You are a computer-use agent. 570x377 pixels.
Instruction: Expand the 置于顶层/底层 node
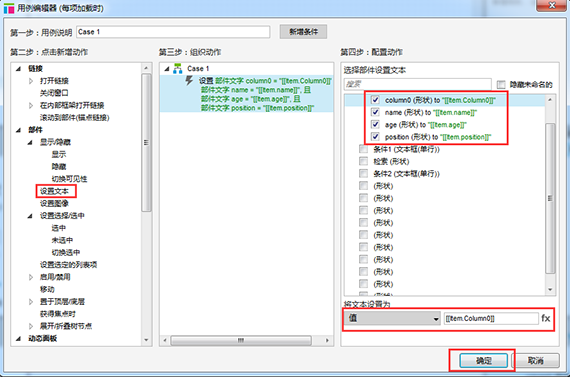31,301
